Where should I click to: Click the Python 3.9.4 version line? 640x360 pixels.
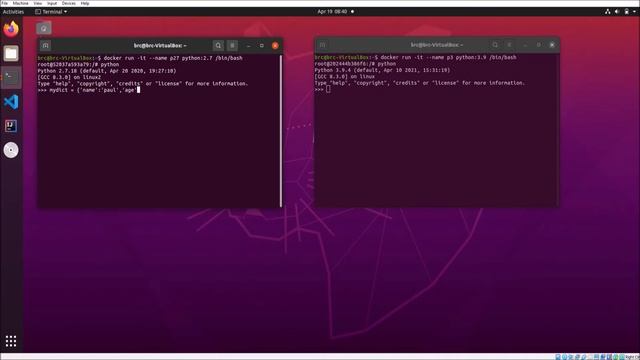382,70
